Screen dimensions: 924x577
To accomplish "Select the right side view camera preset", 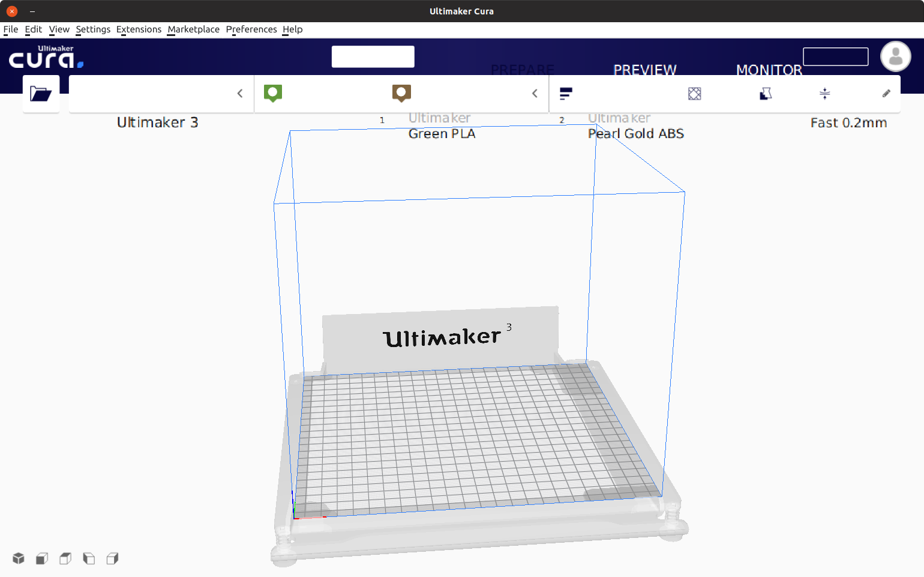I will (112, 558).
